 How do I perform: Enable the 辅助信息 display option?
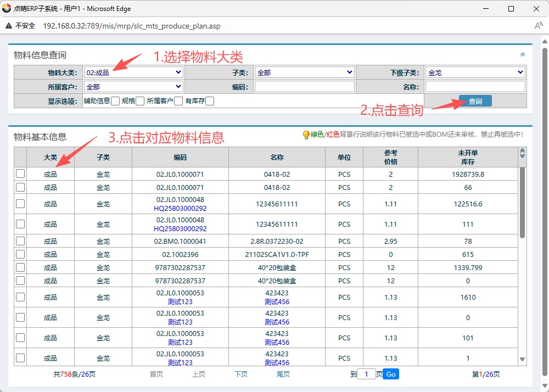(x=115, y=101)
